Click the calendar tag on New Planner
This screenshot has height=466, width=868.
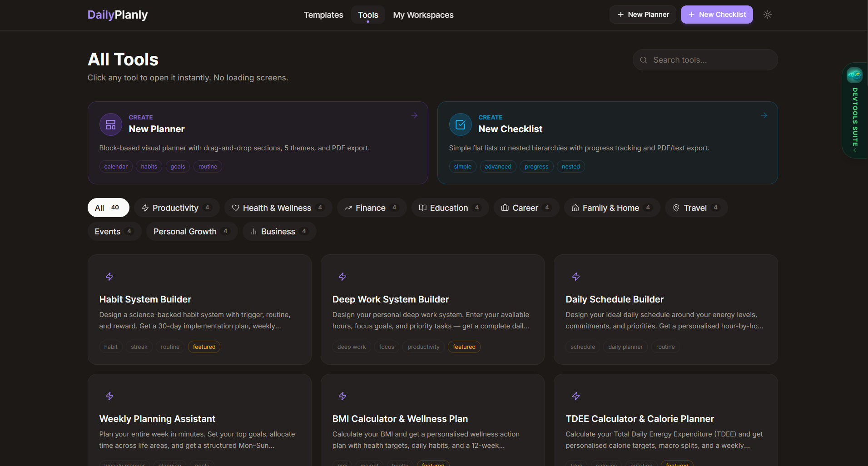116,167
